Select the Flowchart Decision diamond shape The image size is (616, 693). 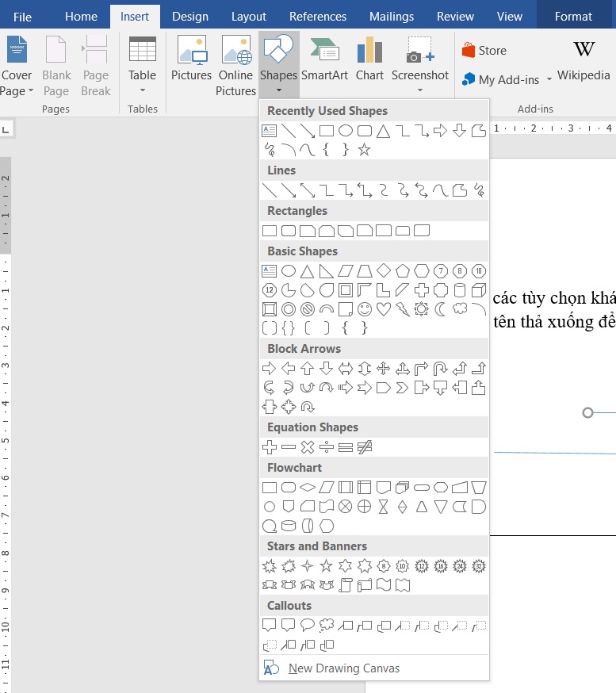[308, 488]
